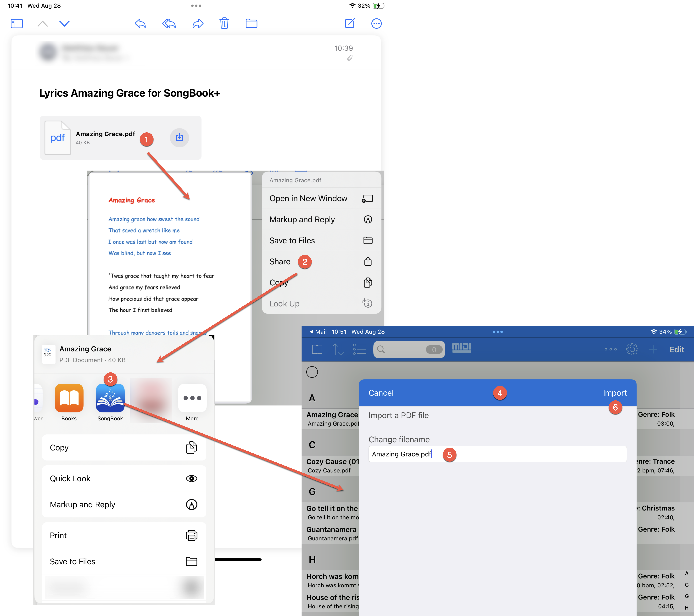Click the Mail sidebar toggle icon
694x616 pixels.
[17, 23]
